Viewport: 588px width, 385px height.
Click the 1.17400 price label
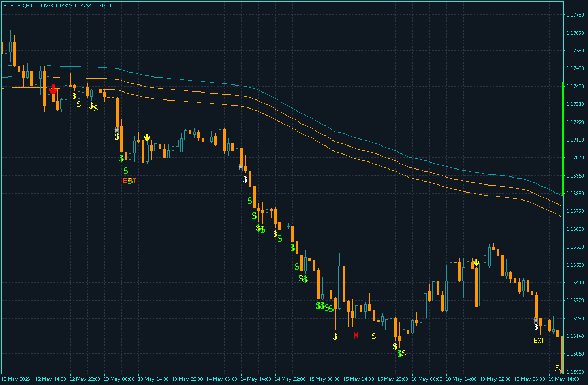575,86
